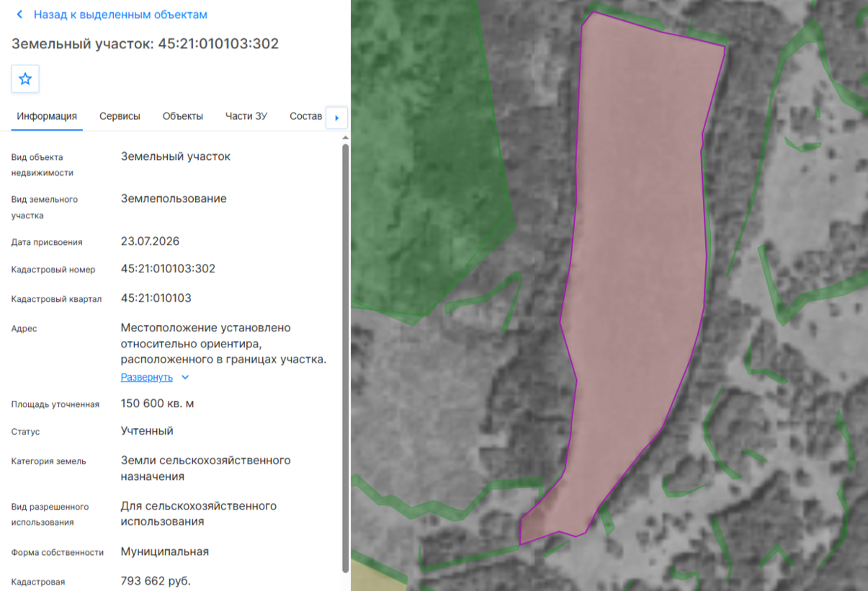The image size is (868, 591).
Task: Click the ownership value Муниципальная
Action: (165, 552)
